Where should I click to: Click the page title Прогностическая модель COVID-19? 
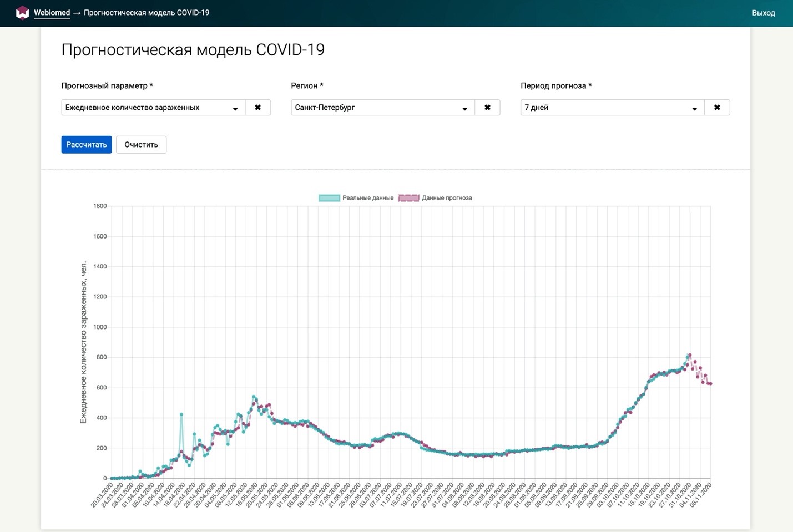pos(193,50)
